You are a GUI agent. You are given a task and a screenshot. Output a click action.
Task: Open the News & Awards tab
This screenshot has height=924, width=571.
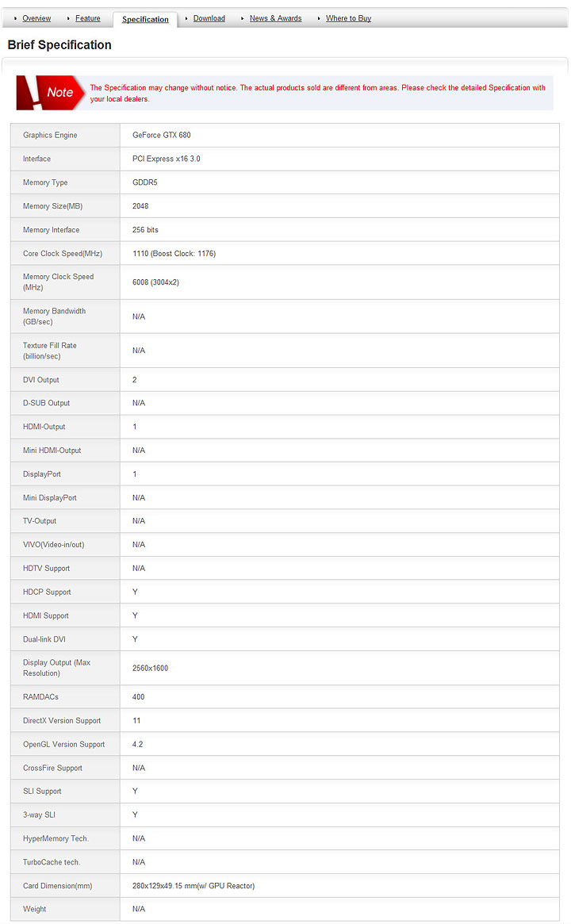pos(275,18)
